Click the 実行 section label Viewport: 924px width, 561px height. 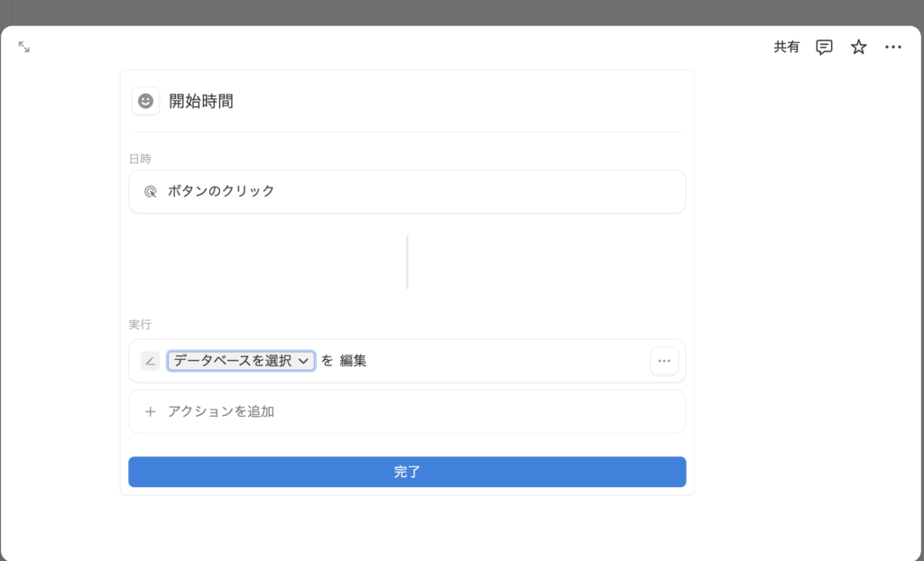pos(140,324)
